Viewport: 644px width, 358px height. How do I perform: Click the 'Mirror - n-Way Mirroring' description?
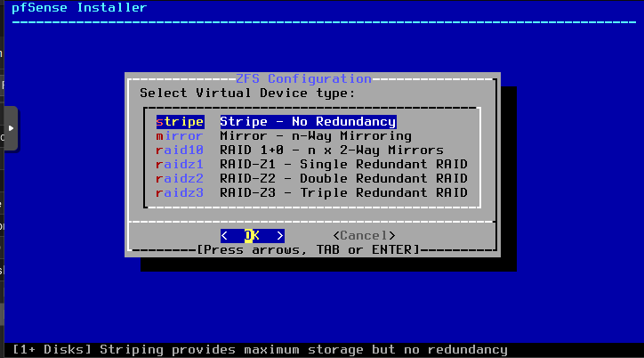pos(316,136)
